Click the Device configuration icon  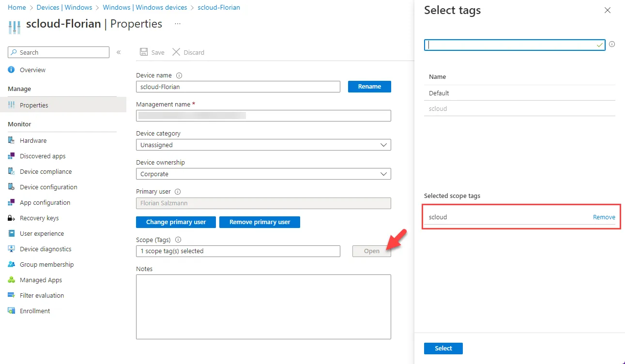coord(12,187)
